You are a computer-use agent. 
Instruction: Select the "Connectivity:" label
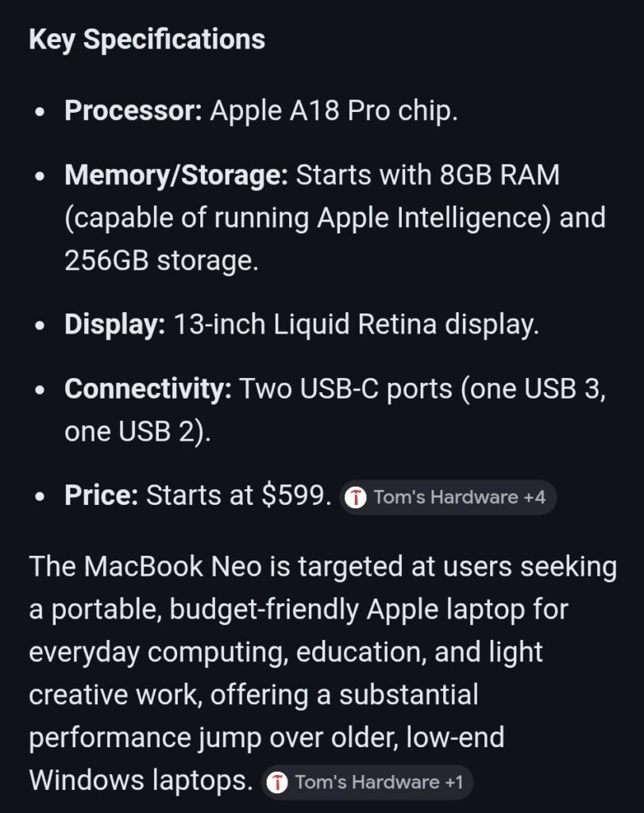[x=147, y=389]
